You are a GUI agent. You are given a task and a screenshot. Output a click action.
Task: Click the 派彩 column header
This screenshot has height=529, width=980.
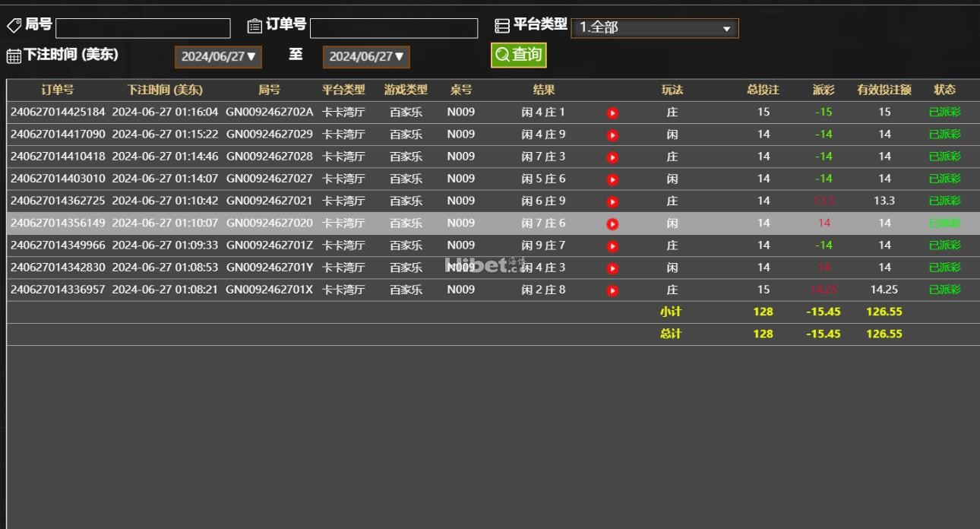click(x=824, y=90)
